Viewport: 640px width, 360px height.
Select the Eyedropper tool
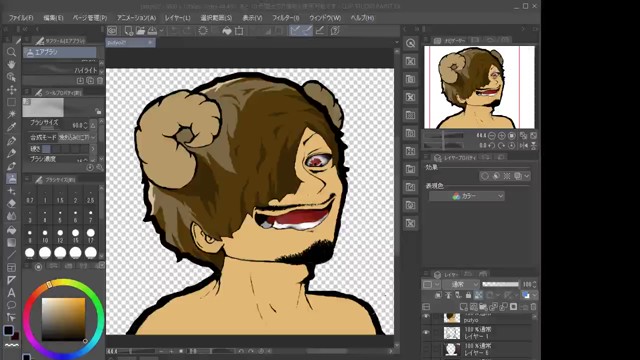point(11,128)
